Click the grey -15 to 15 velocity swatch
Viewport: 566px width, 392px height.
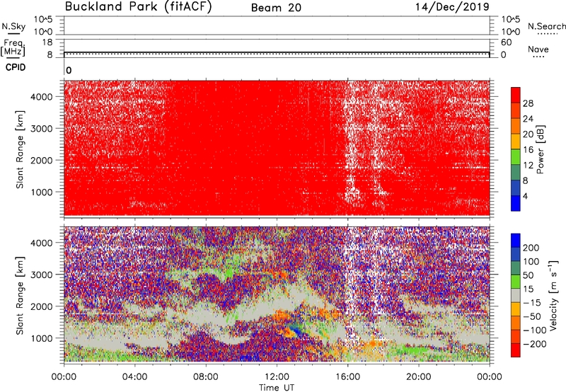click(x=516, y=295)
